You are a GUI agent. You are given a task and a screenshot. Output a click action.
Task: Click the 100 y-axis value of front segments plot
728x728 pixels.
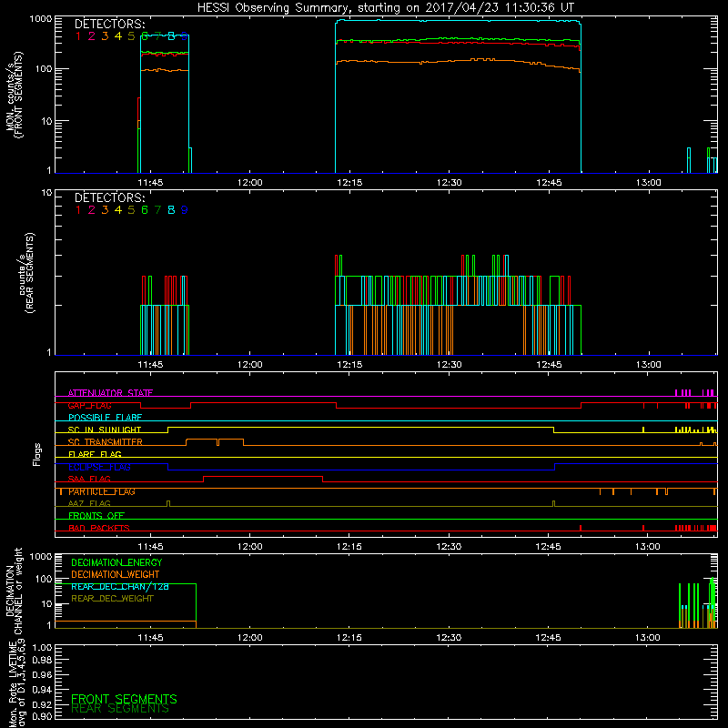coord(44,69)
